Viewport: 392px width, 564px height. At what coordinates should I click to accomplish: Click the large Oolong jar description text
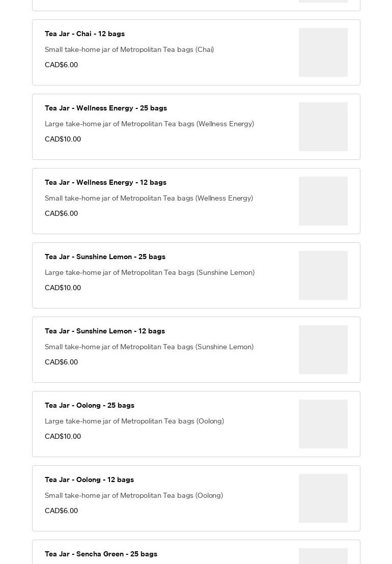(134, 421)
